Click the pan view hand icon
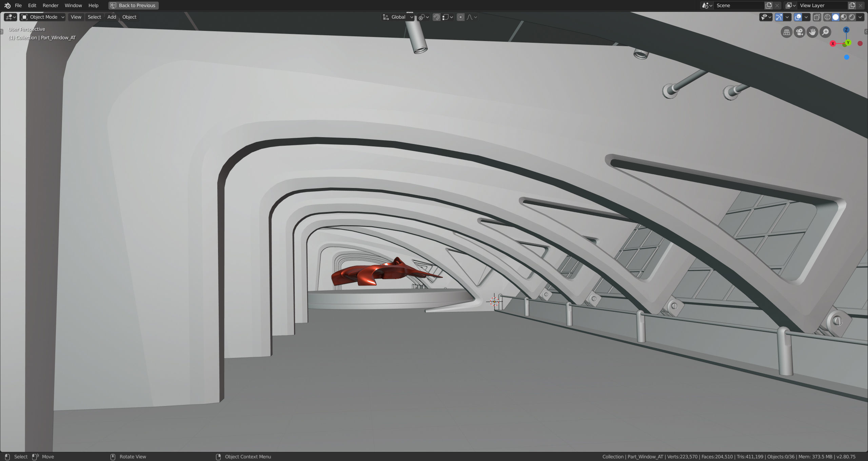Image resolution: width=868 pixels, height=461 pixels. (x=812, y=32)
